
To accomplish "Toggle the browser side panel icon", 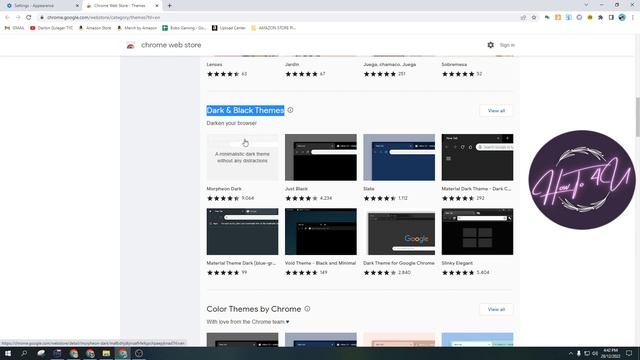I will pyautogui.click(x=611, y=18).
